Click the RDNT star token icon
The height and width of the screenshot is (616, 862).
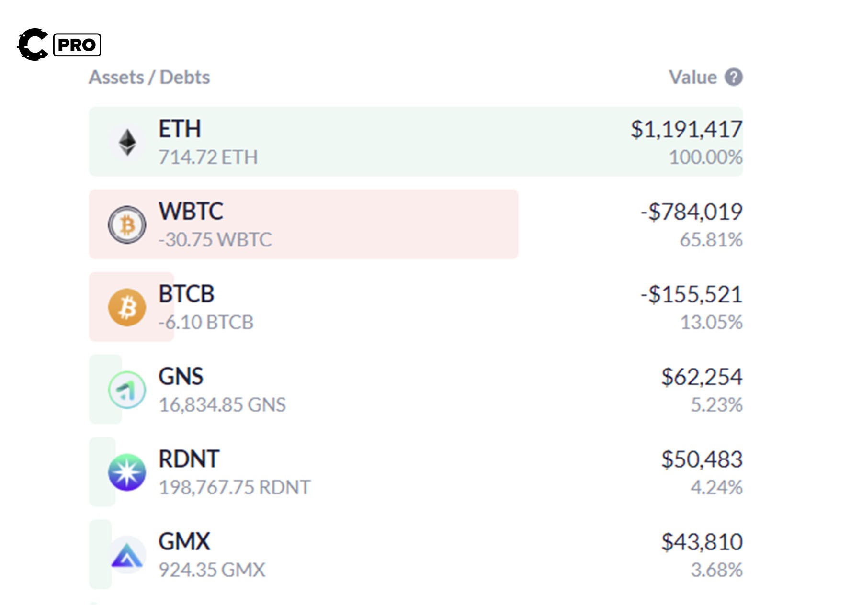pyautogui.click(x=127, y=472)
